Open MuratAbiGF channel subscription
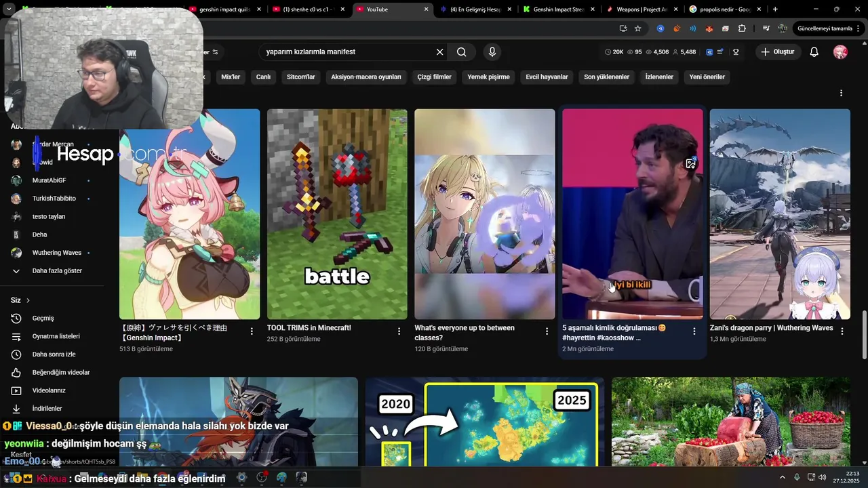 pyautogui.click(x=49, y=180)
